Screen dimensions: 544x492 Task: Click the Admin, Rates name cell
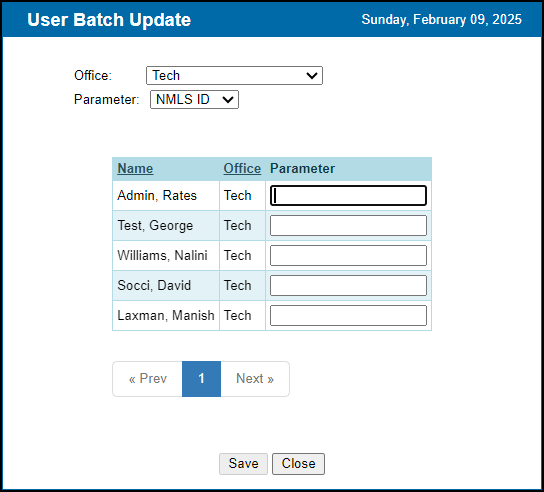click(x=166, y=195)
